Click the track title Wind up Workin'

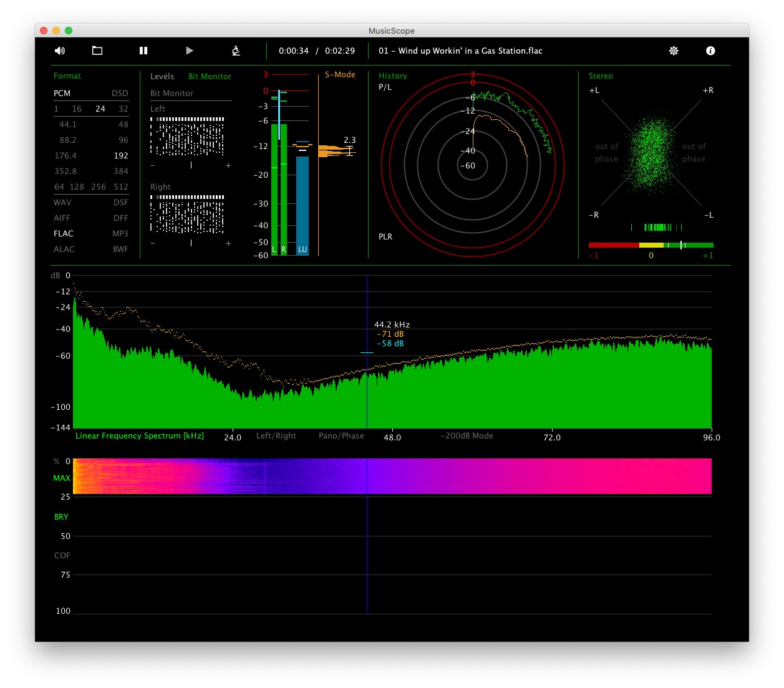(x=460, y=51)
